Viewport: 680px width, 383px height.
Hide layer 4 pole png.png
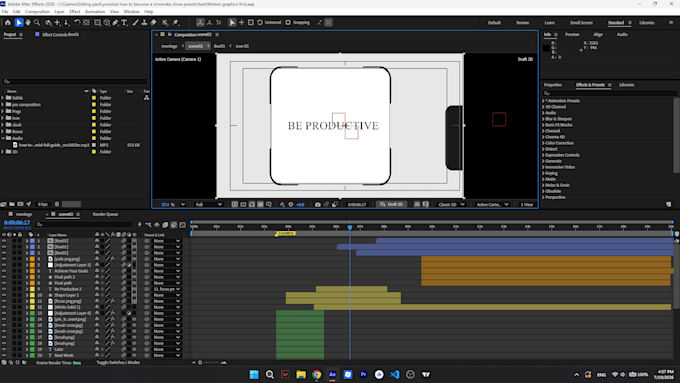[x=4, y=259]
